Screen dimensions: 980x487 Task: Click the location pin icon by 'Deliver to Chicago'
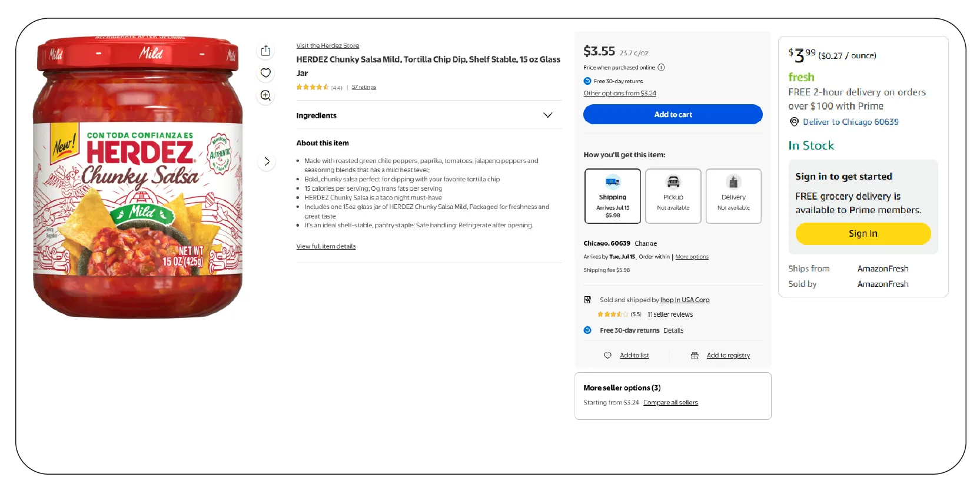794,122
